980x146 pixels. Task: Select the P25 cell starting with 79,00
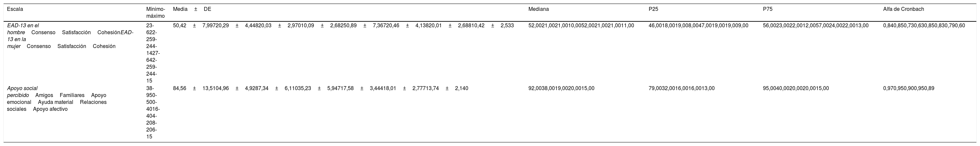coord(681,88)
